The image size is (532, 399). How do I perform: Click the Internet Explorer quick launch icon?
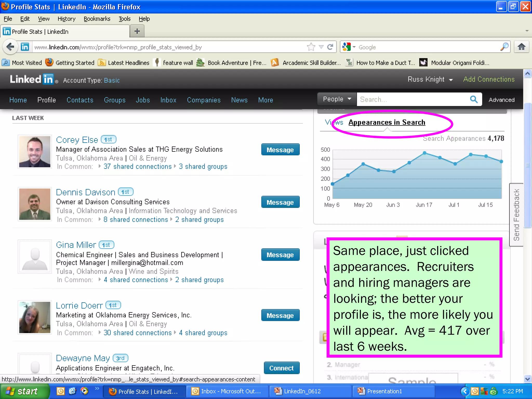pos(72,391)
